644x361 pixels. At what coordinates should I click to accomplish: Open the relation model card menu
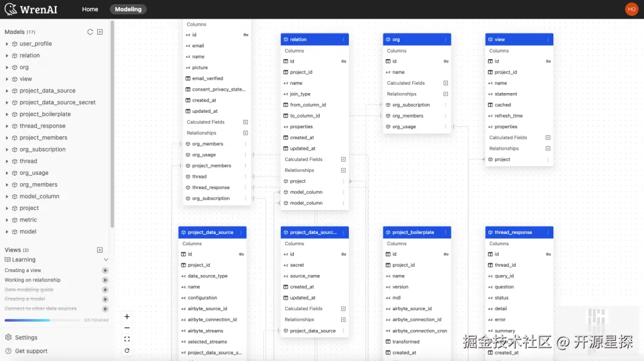coord(343,39)
